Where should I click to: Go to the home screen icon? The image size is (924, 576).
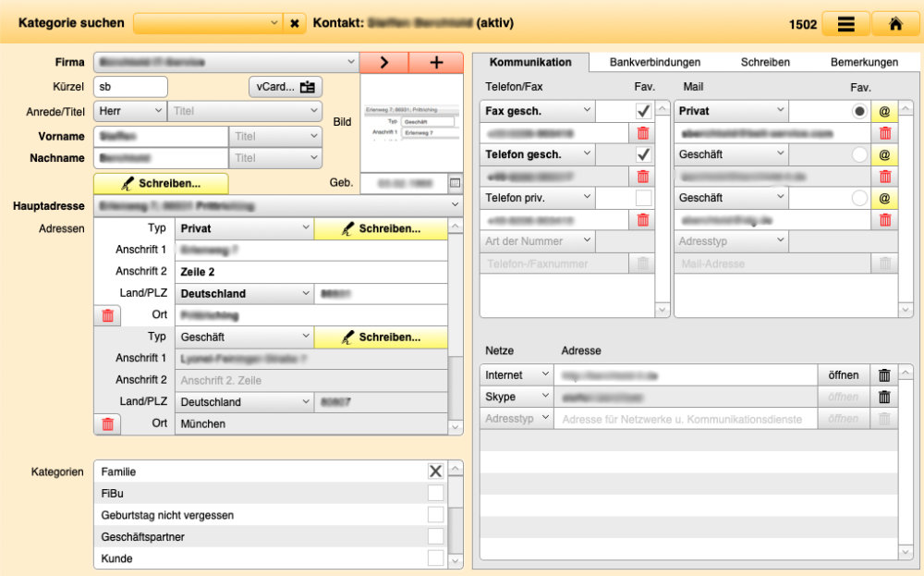tap(894, 24)
